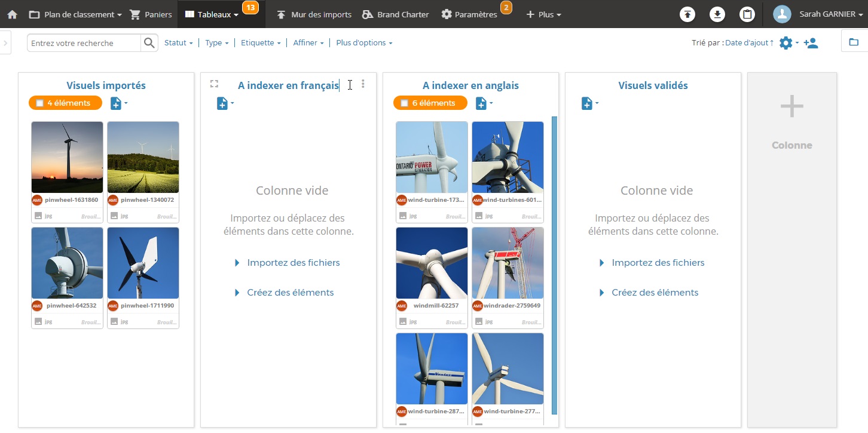This screenshot has width=868, height=433.
Task: Select wind-turbines-601 thumbnail
Action: tap(508, 158)
